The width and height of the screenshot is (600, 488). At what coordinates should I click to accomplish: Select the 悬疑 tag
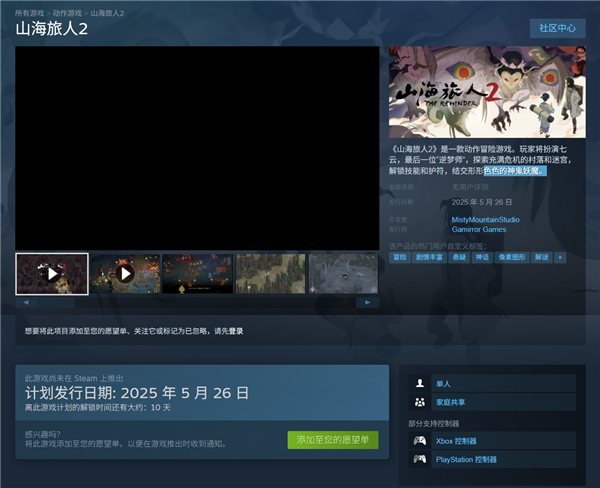459,257
